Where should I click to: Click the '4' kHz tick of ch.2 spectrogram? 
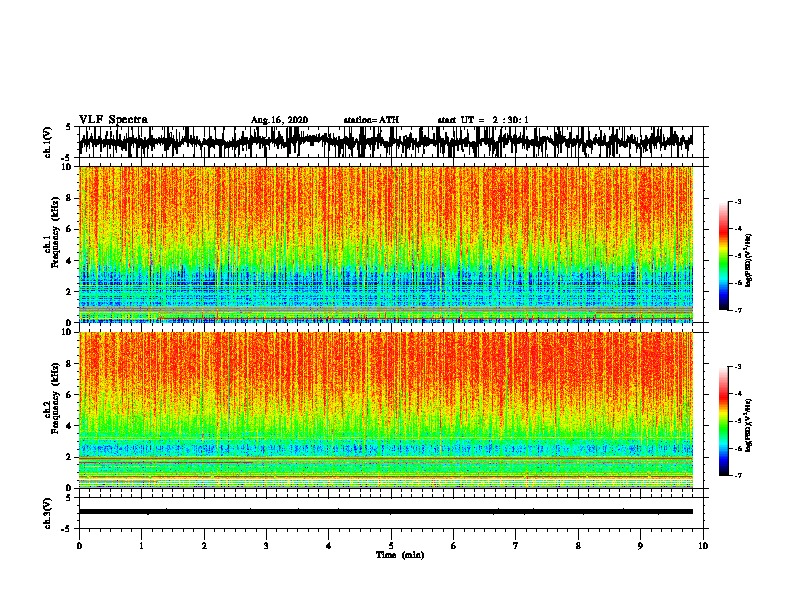click(x=70, y=426)
